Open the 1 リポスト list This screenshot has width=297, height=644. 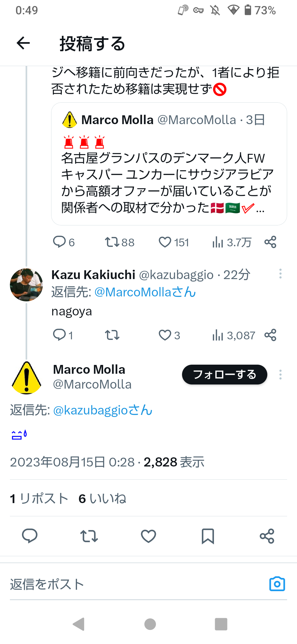39,498
